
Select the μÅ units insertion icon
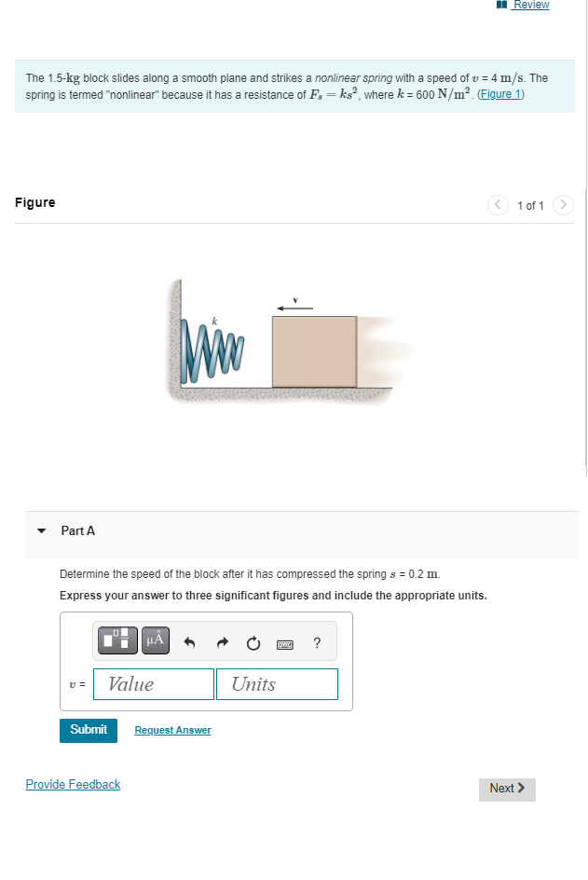[x=155, y=640]
